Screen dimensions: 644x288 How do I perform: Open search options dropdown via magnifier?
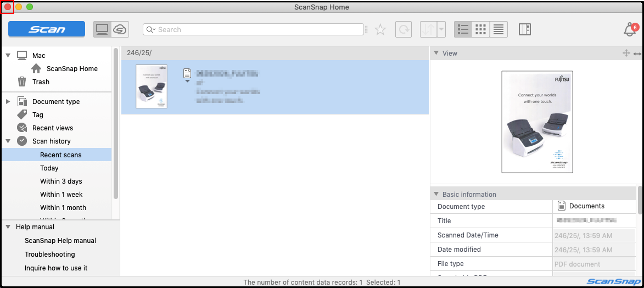tap(151, 30)
